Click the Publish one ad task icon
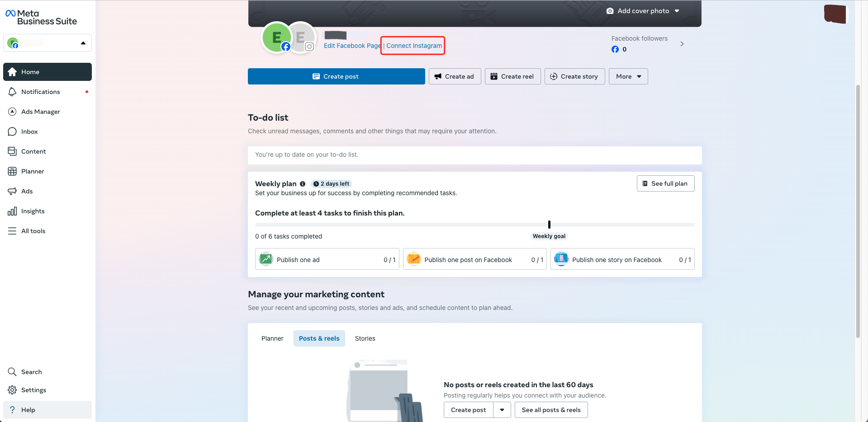868x422 pixels. click(266, 259)
